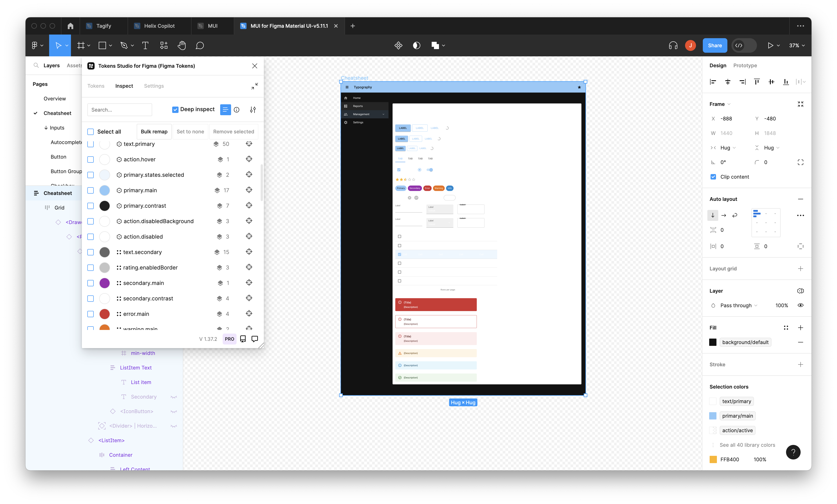Disable Clip content in the Design panel

pos(713,177)
